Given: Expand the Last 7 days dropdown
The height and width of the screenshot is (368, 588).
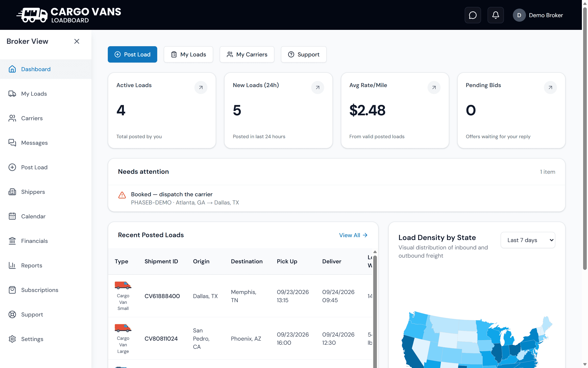Looking at the screenshot, I should click(x=528, y=240).
